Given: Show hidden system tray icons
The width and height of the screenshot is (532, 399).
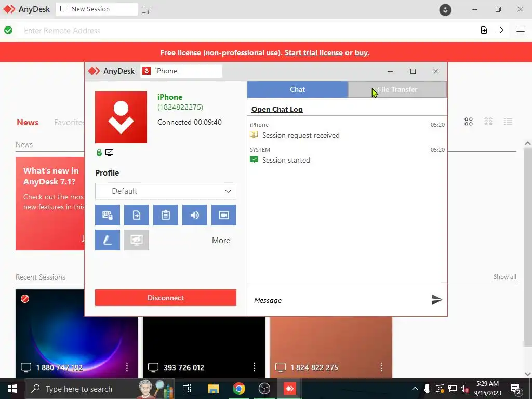Looking at the screenshot, I should click(x=415, y=389).
